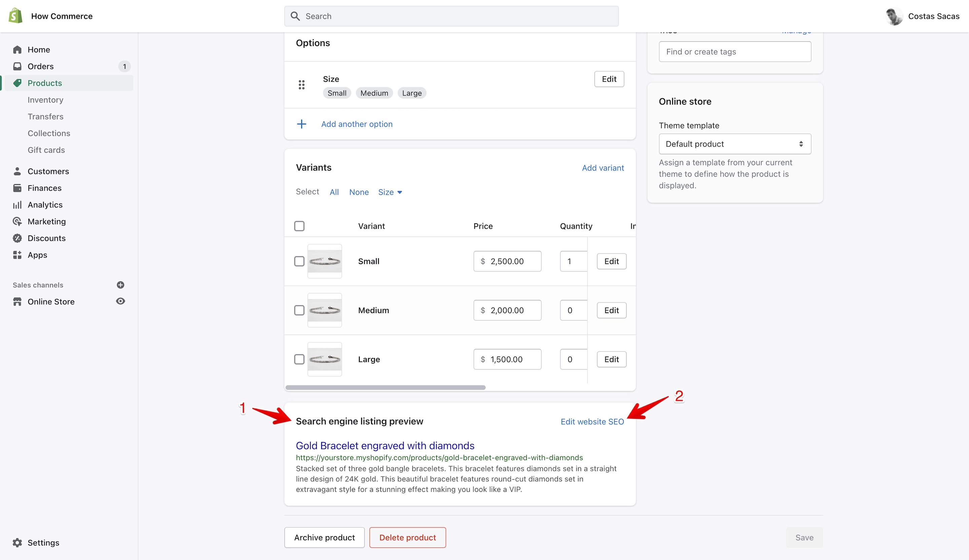Select All variants link

(x=334, y=192)
